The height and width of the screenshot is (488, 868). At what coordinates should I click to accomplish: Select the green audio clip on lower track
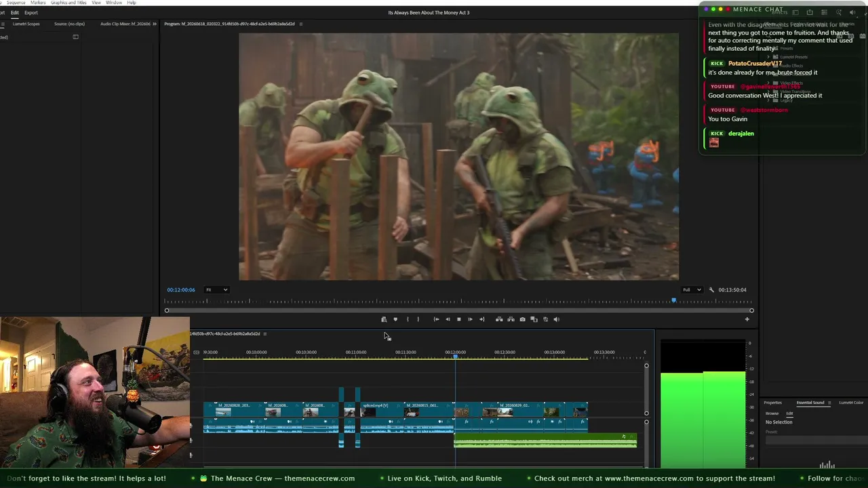pos(545,441)
